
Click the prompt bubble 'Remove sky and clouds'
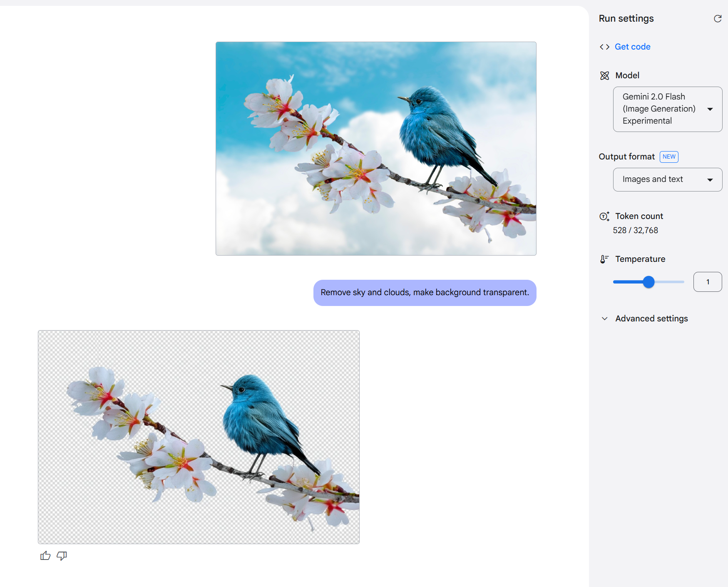(425, 293)
